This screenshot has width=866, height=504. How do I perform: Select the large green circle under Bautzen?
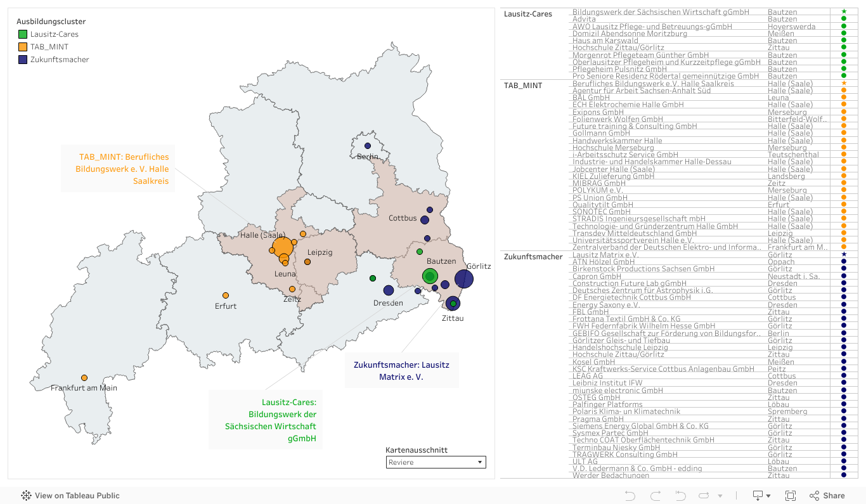430,276
